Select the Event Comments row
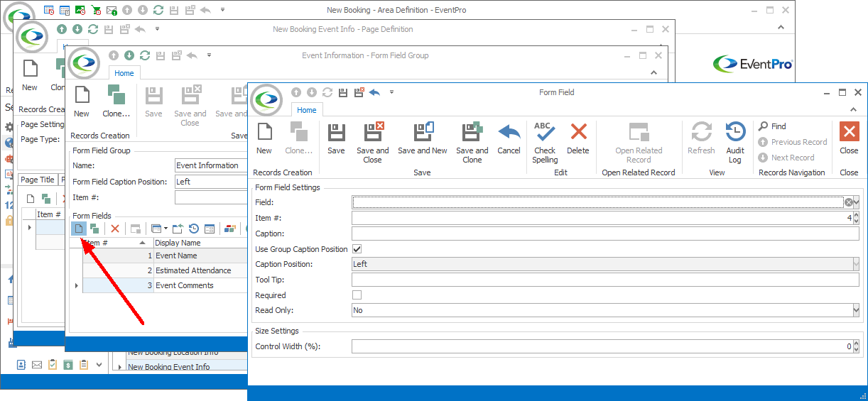The width and height of the screenshot is (868, 401). click(165, 285)
